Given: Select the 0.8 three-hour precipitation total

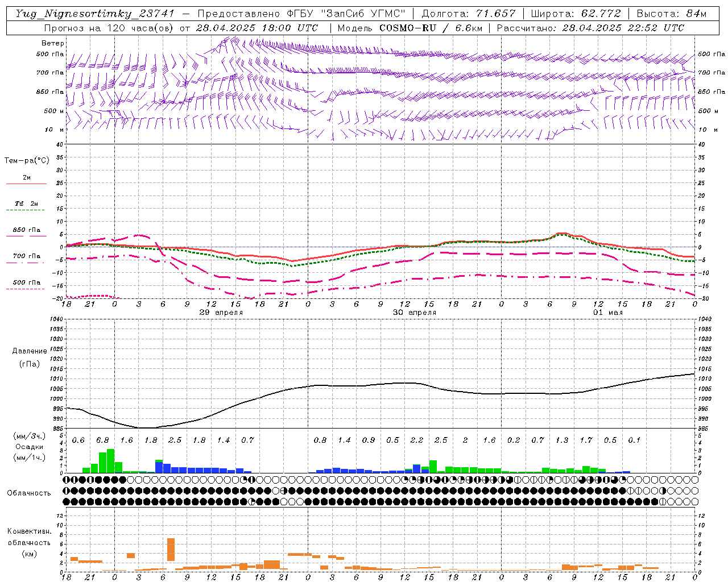Looking at the screenshot, I should 320,440.
